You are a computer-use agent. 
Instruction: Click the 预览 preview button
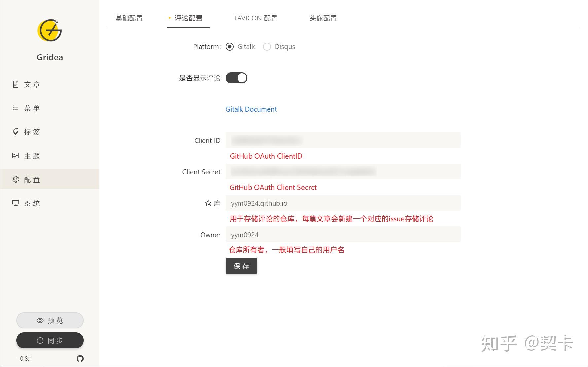tap(50, 320)
